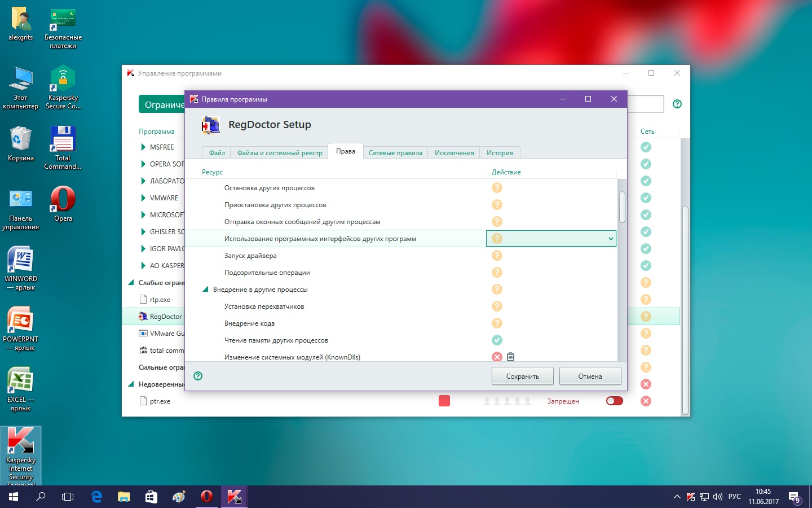Image resolution: width=812 pixels, height=508 pixels.
Task: Open Opera from the taskbar
Action: click(x=206, y=497)
